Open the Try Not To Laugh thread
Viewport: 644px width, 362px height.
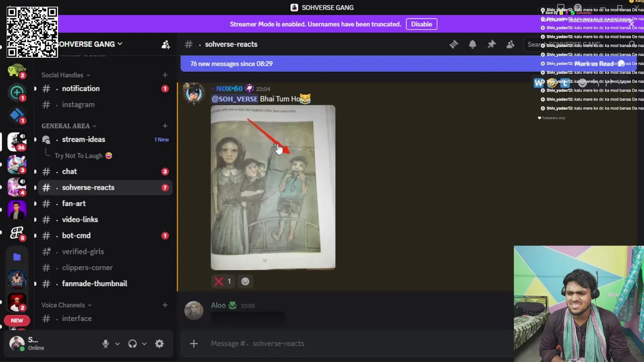click(83, 156)
